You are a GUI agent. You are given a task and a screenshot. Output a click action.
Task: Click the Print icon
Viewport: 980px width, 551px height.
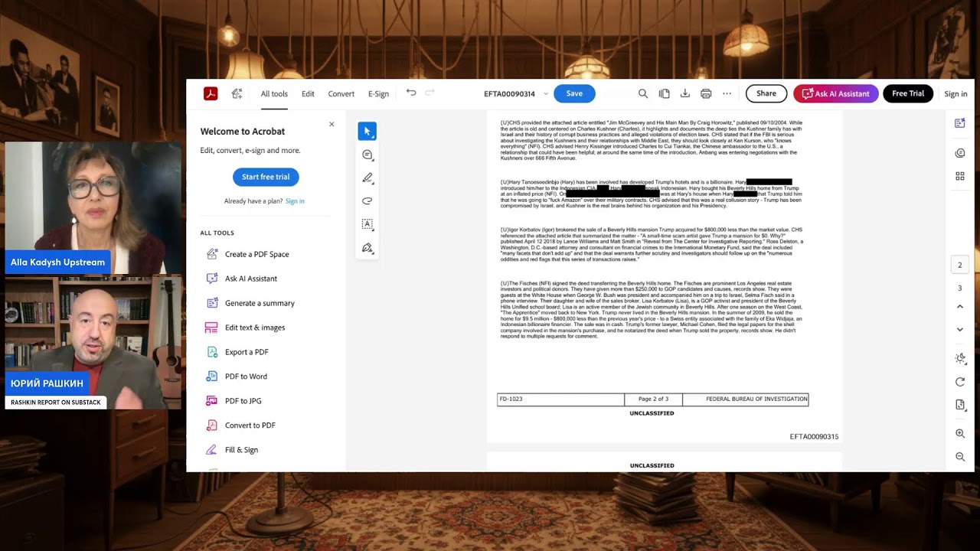[x=706, y=93]
